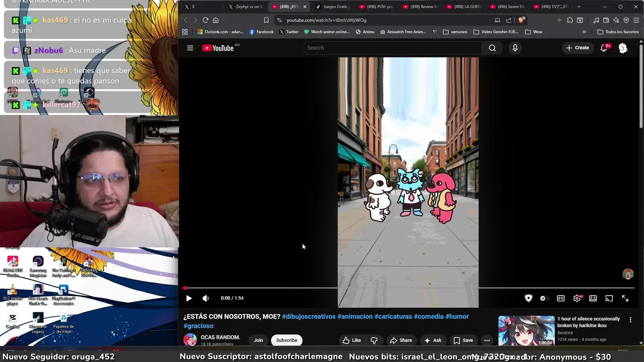Select the CapCut desktop shortcut
This screenshot has height=362, width=644.
click(13, 321)
